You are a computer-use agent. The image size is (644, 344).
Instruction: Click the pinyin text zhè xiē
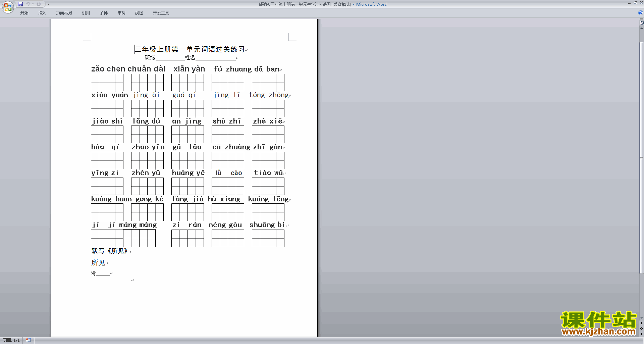pyautogui.click(x=268, y=121)
